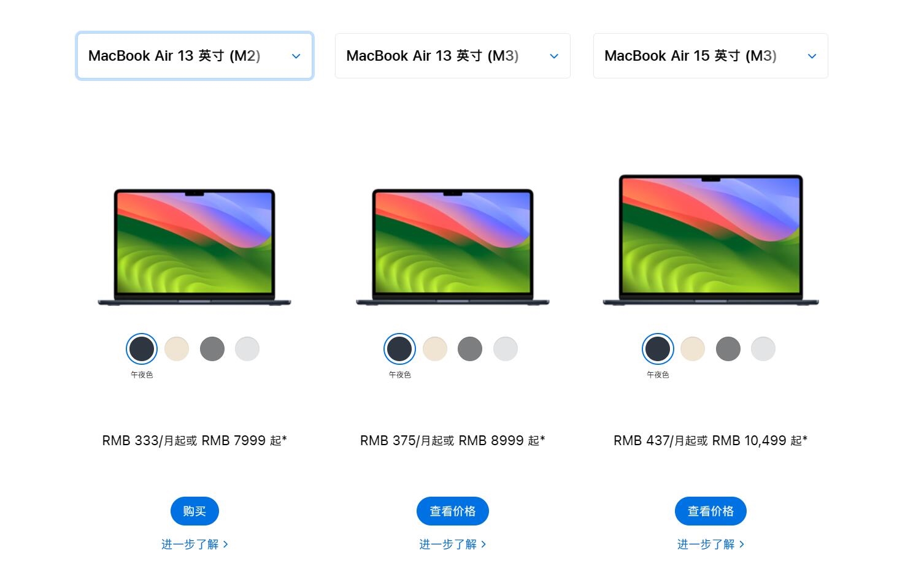
Task: Click the MacBook Air 15-inch M3 laptop image
Action: pyautogui.click(x=710, y=240)
